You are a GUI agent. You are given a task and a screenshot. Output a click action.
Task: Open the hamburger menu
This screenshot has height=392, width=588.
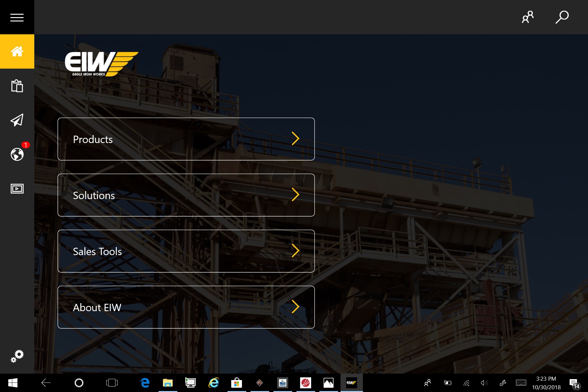(x=17, y=17)
